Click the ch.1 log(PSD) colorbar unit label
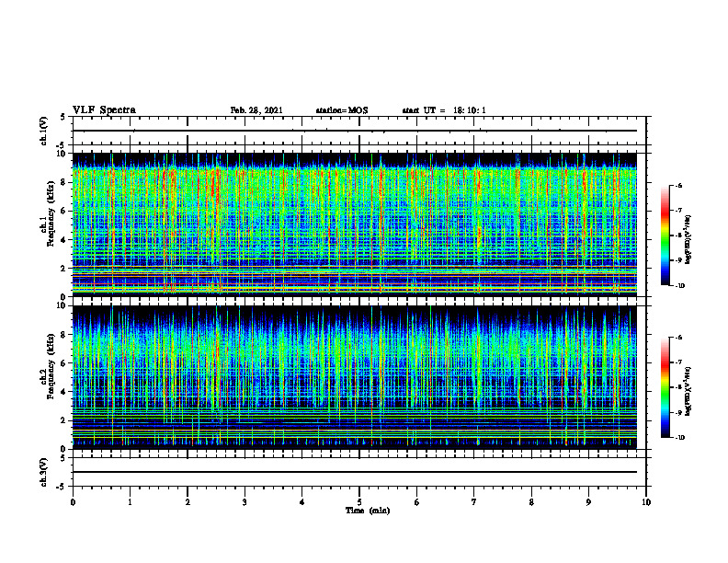The height and width of the screenshot is (563, 728). (x=688, y=240)
